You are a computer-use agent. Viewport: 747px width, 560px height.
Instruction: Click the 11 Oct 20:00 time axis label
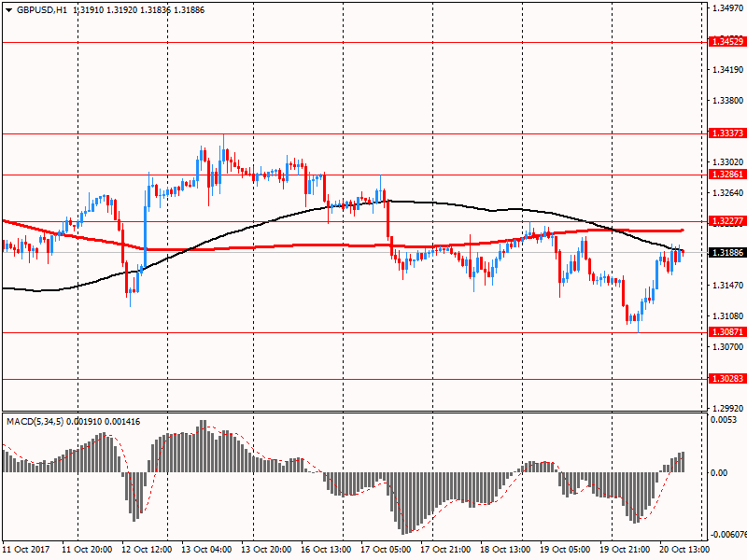(x=87, y=550)
